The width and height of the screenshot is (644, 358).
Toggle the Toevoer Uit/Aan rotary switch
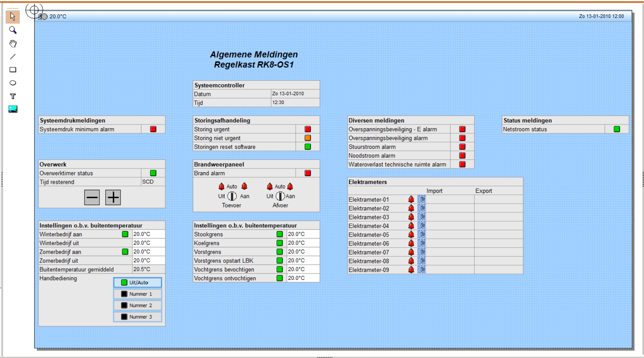[232, 196]
